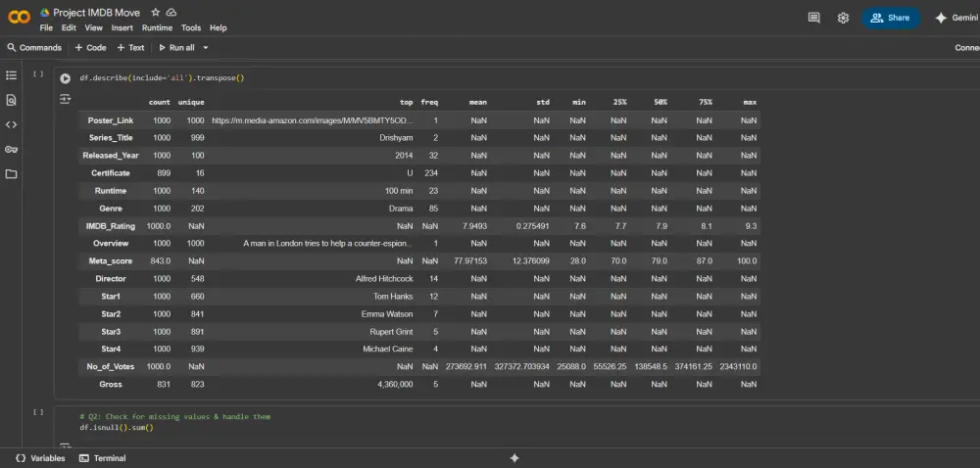Image resolution: width=980 pixels, height=468 pixels.
Task: Open the comments icon
Action: [x=813, y=18]
